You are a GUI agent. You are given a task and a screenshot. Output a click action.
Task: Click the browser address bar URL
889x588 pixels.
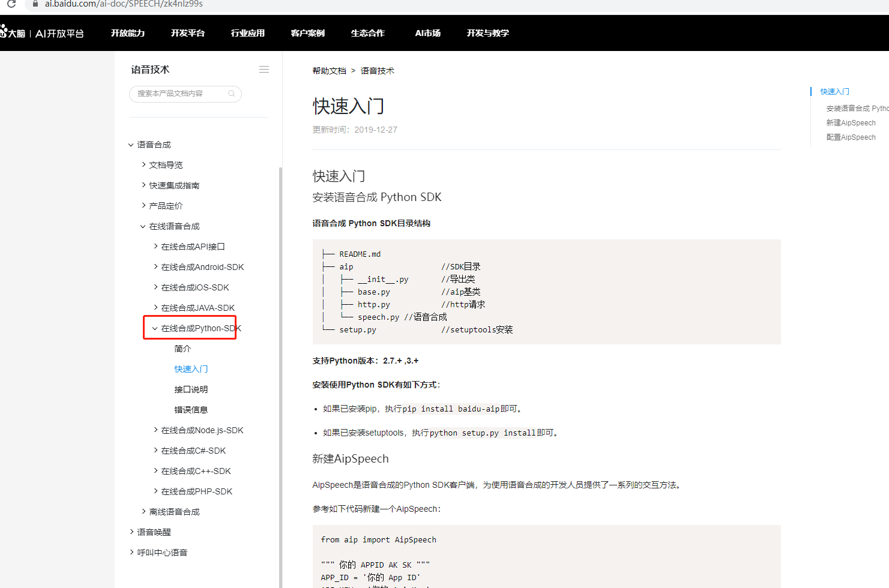(124, 4)
